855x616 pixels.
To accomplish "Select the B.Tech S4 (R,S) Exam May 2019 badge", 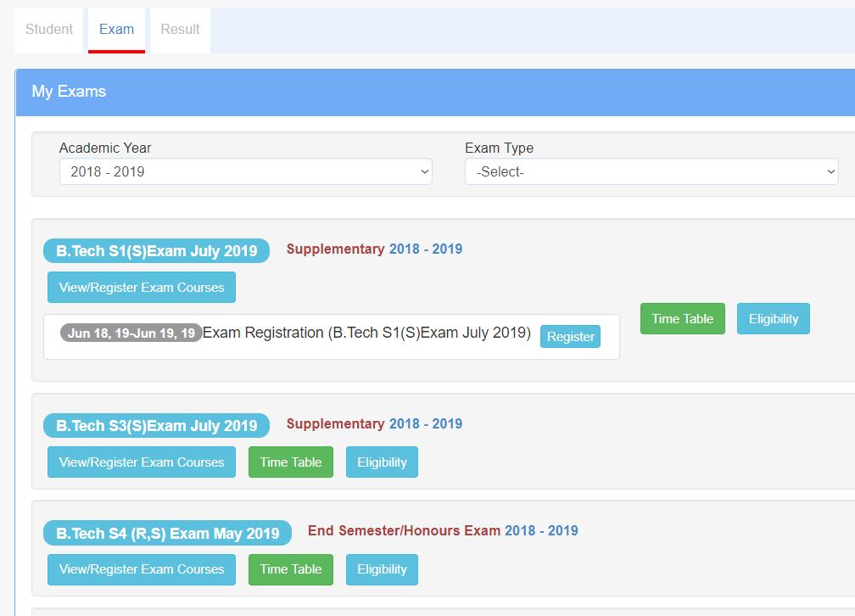I will pos(166,533).
